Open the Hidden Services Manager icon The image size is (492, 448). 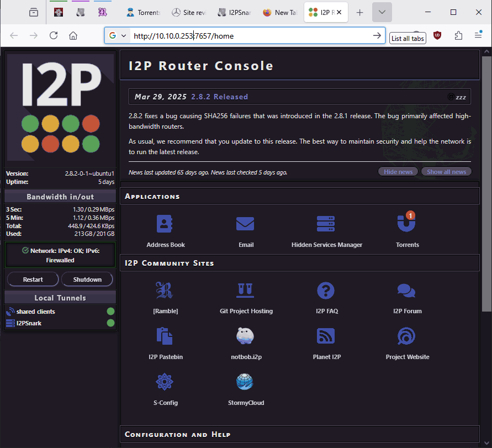click(326, 224)
